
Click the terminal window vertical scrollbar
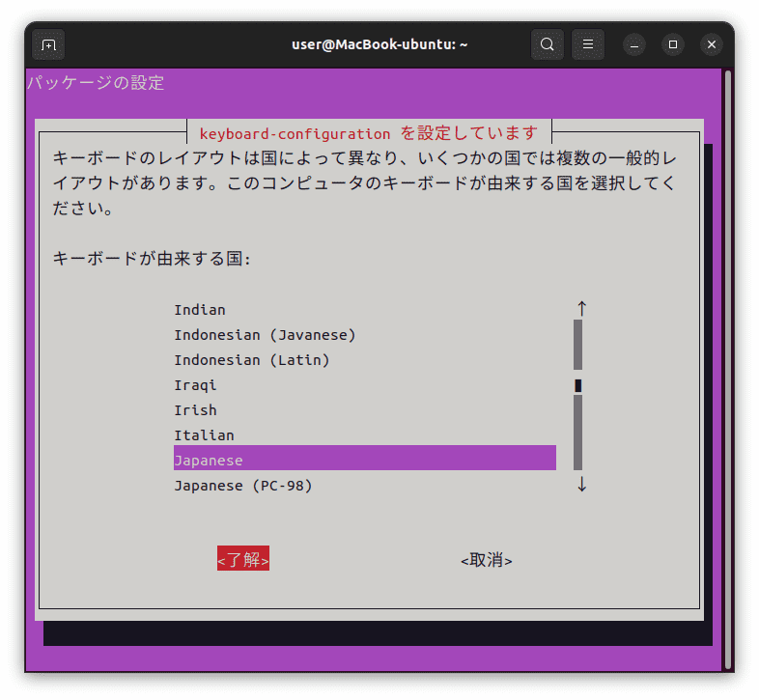[727, 370]
